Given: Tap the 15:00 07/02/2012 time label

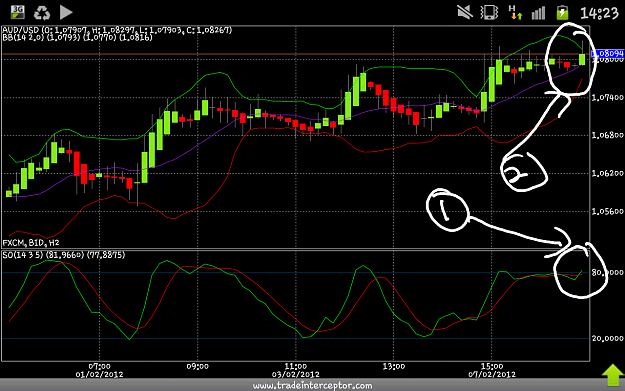Looking at the screenshot, I should [491, 370].
